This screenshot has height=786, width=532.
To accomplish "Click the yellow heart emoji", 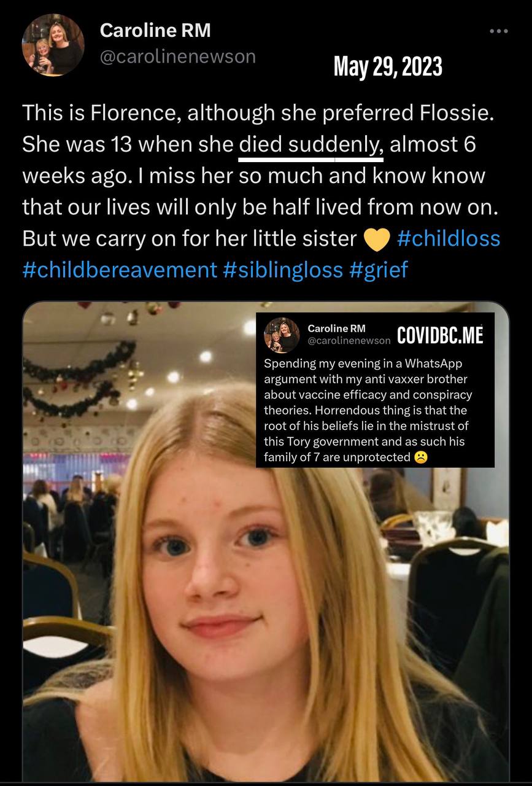I will coord(377,240).
